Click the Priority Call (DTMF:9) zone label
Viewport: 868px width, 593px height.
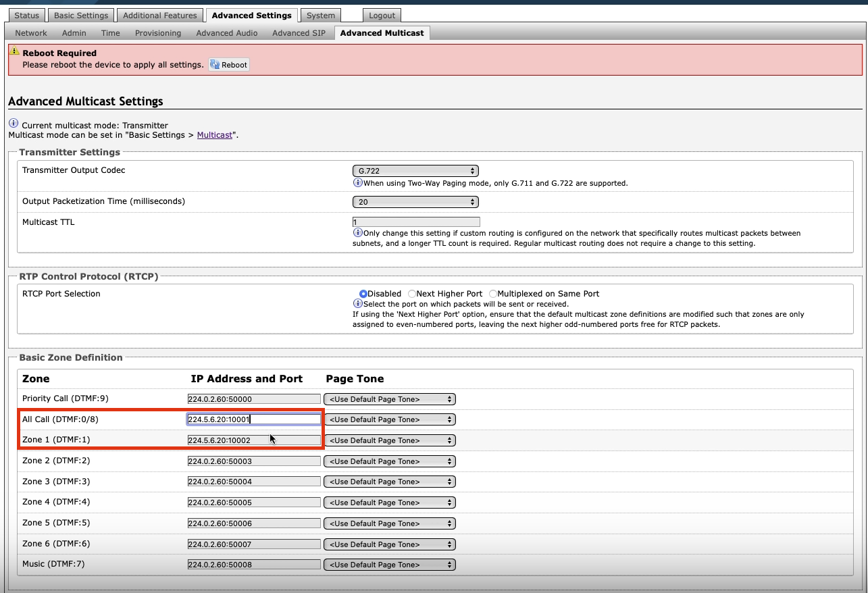pyautogui.click(x=66, y=398)
